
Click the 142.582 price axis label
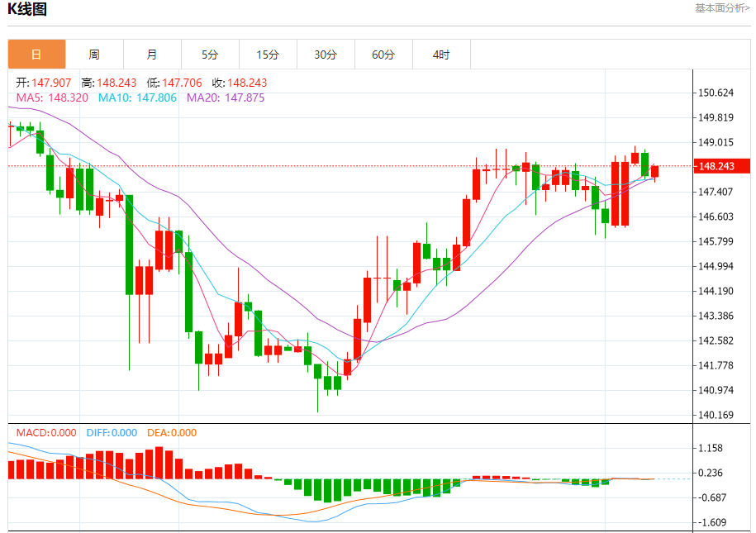(x=716, y=340)
